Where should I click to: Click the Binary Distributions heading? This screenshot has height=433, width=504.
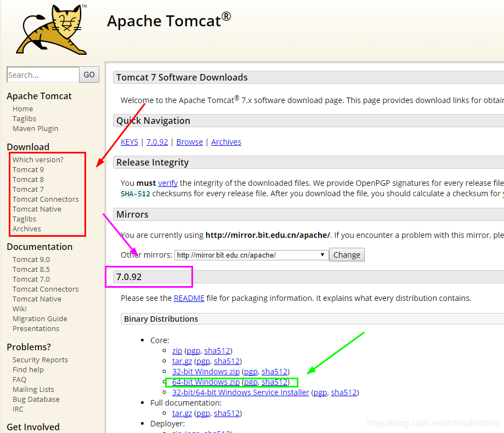pos(161,319)
